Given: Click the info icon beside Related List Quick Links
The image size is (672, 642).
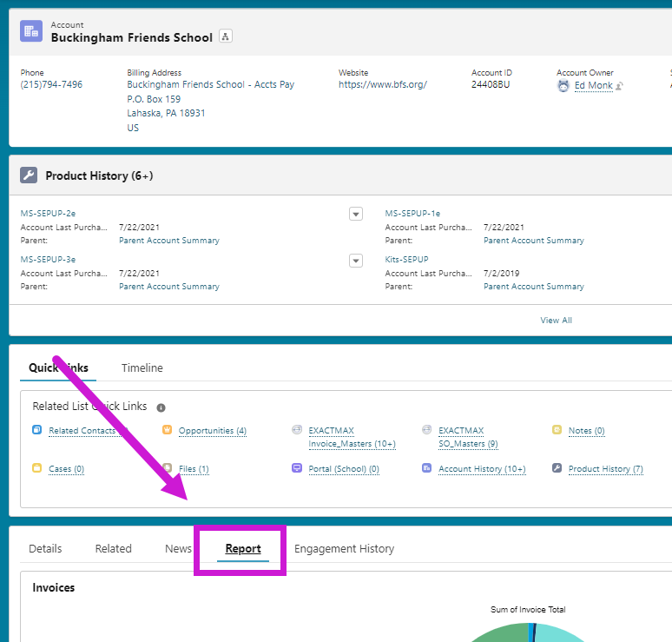Looking at the screenshot, I should [x=161, y=407].
